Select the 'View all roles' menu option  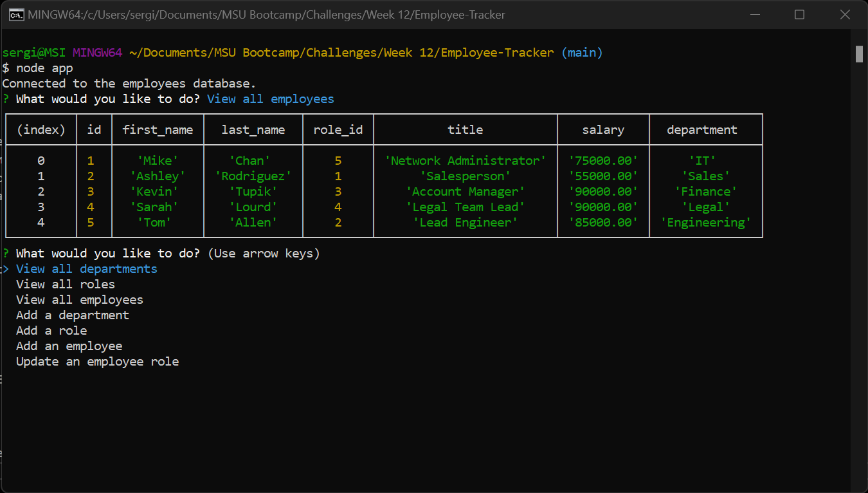(66, 284)
